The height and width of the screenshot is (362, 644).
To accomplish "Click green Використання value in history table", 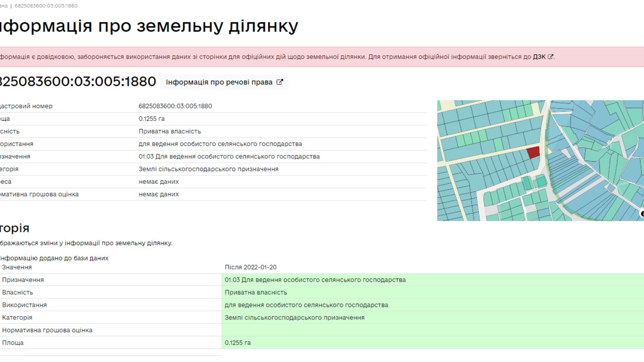I will click(306, 305).
